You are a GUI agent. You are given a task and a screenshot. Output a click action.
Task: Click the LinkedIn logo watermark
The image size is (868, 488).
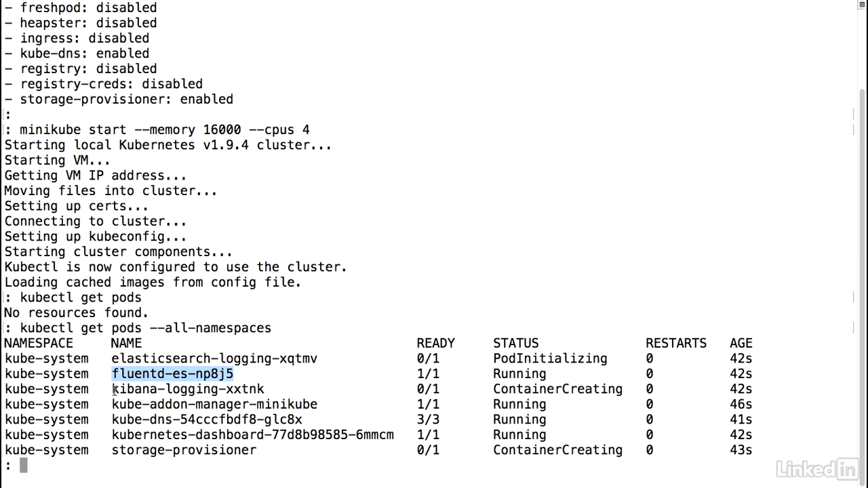tap(818, 468)
